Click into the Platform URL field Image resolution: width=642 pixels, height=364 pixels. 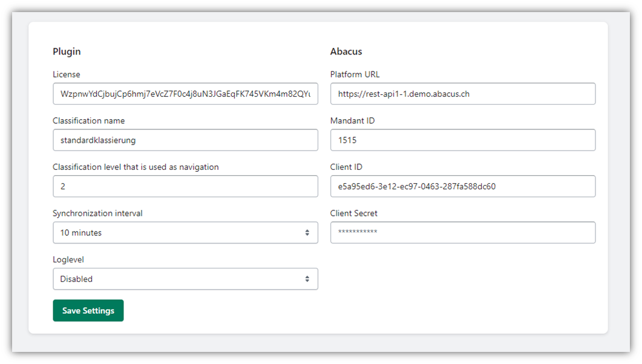462,94
